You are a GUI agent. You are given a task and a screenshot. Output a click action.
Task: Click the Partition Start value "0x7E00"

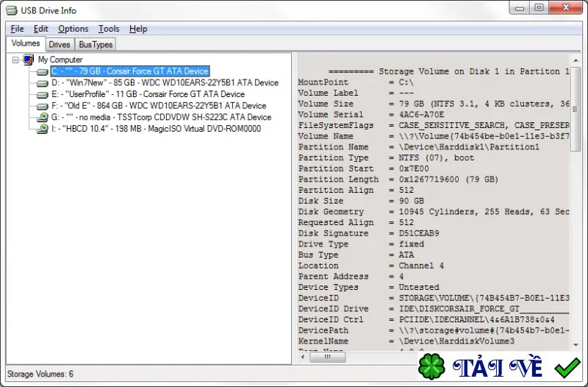[x=414, y=168]
